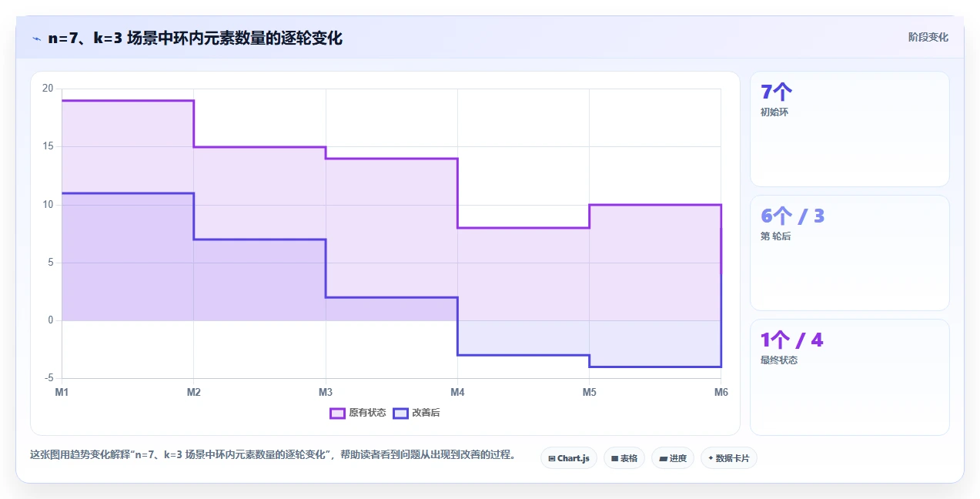The width and height of the screenshot is (980, 499).
Task: Click the M1 x-axis label
Action: click(62, 392)
